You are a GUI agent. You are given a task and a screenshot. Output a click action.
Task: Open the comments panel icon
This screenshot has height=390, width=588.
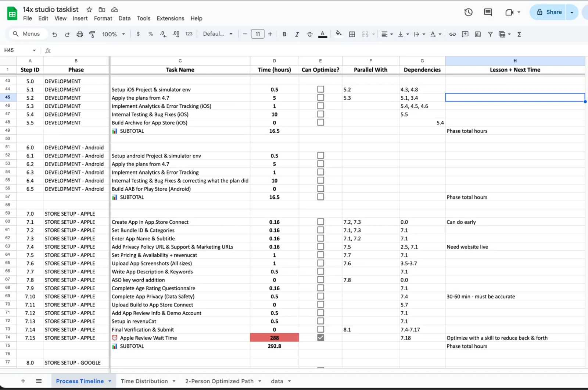point(488,12)
